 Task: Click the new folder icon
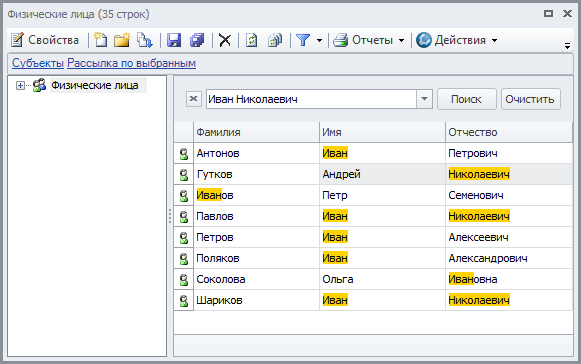[x=122, y=40]
